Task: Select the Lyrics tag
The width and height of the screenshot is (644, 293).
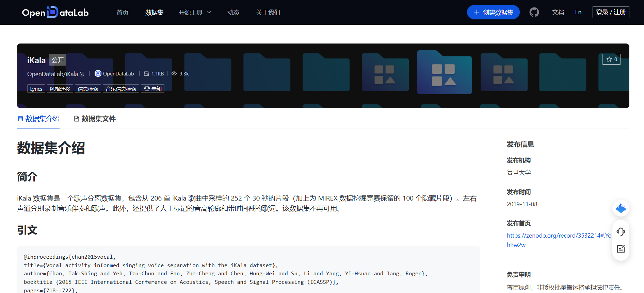Action: (x=36, y=89)
